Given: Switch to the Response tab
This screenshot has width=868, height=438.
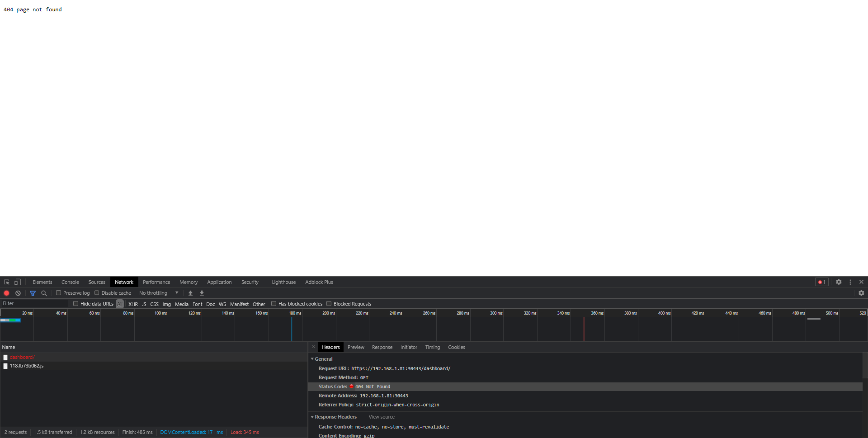Looking at the screenshot, I should 382,347.
